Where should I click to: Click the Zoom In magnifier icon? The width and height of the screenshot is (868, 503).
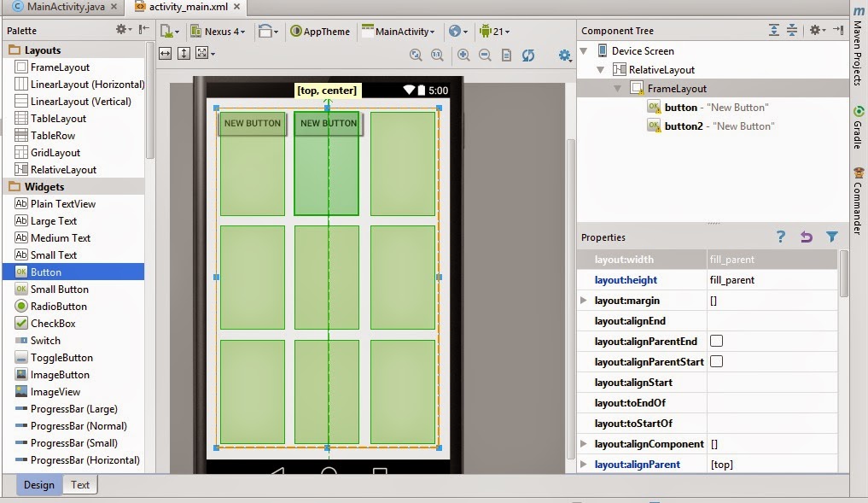[464, 55]
